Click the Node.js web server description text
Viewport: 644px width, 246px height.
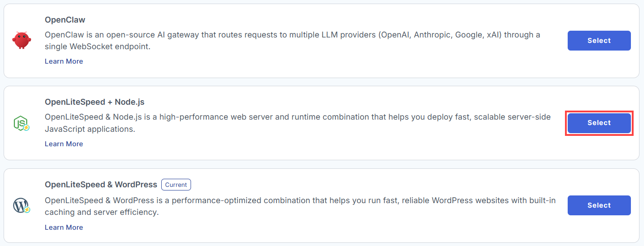[298, 123]
